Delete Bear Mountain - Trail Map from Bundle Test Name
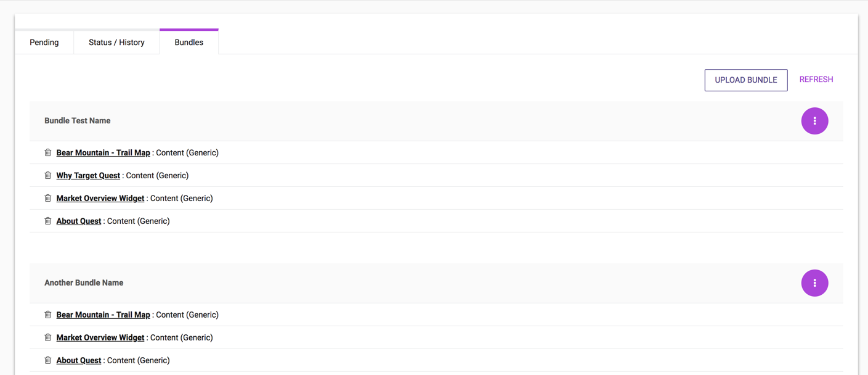 (47, 152)
